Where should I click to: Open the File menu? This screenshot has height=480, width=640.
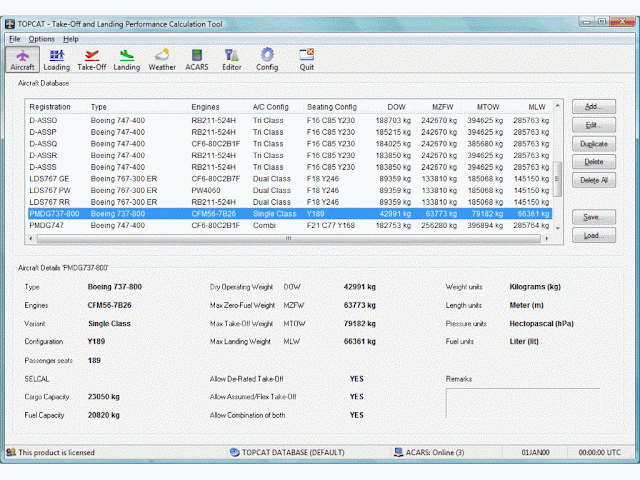15,39
